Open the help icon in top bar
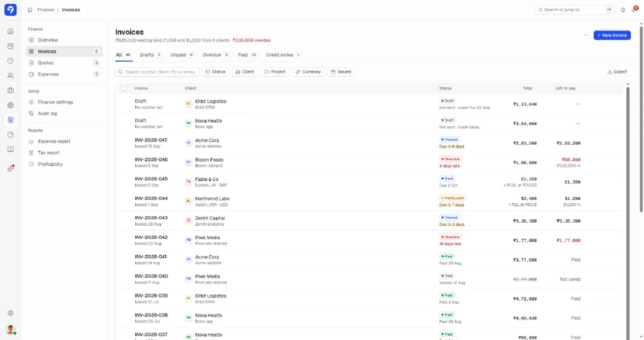The height and width of the screenshot is (340, 644). tap(623, 10)
